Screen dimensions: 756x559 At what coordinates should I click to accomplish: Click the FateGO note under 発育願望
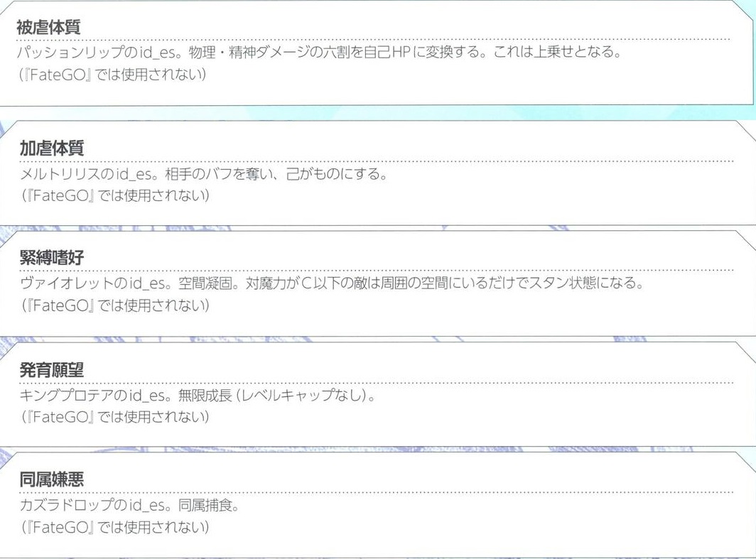click(115, 417)
